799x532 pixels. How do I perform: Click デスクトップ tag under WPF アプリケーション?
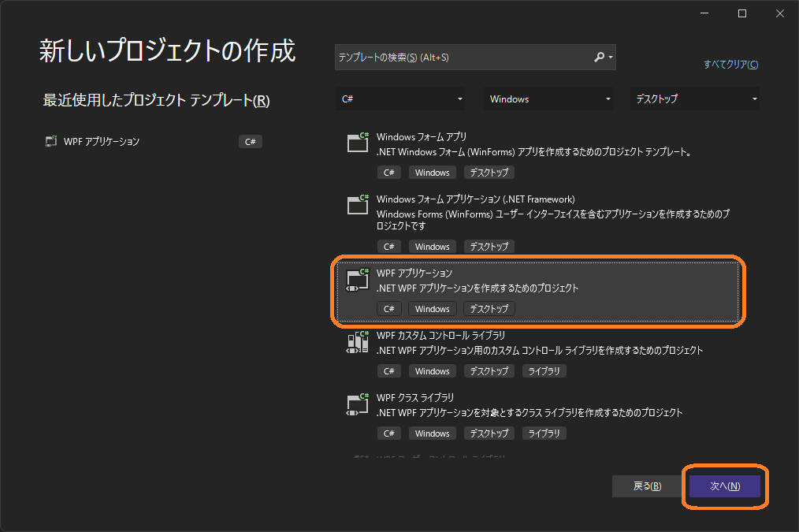point(489,309)
